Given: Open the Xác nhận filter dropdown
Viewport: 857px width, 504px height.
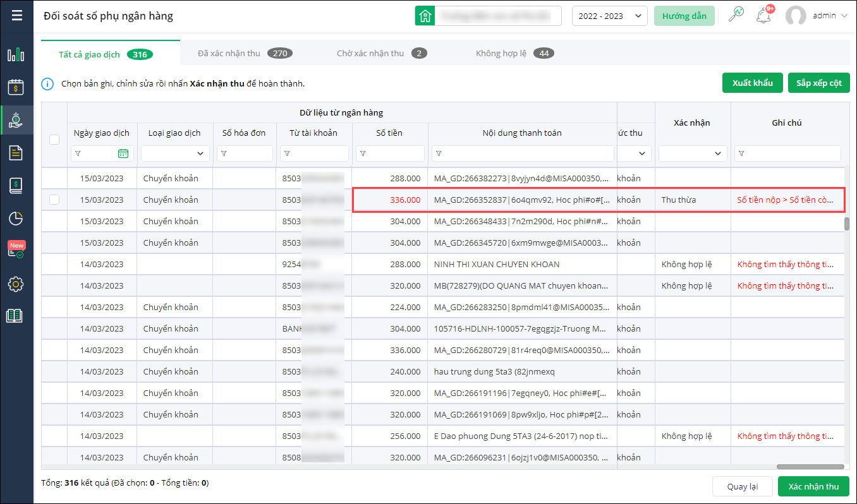Looking at the screenshot, I should [x=693, y=153].
